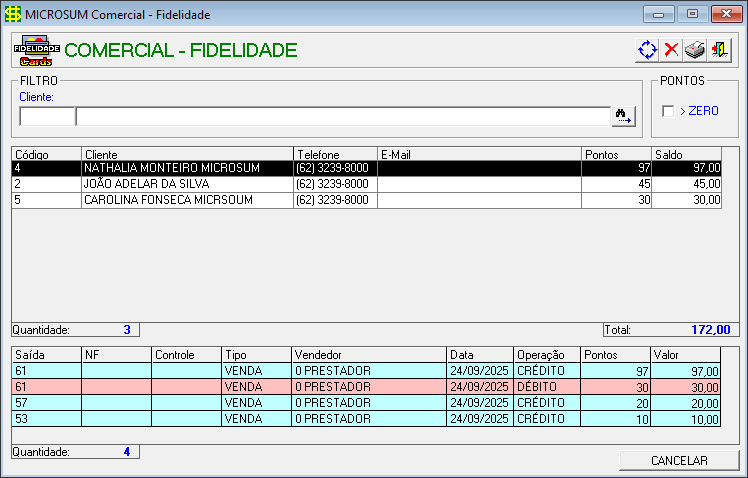Viewport: 748px width, 478px height.
Task: Click the client code input field
Action: pos(47,116)
